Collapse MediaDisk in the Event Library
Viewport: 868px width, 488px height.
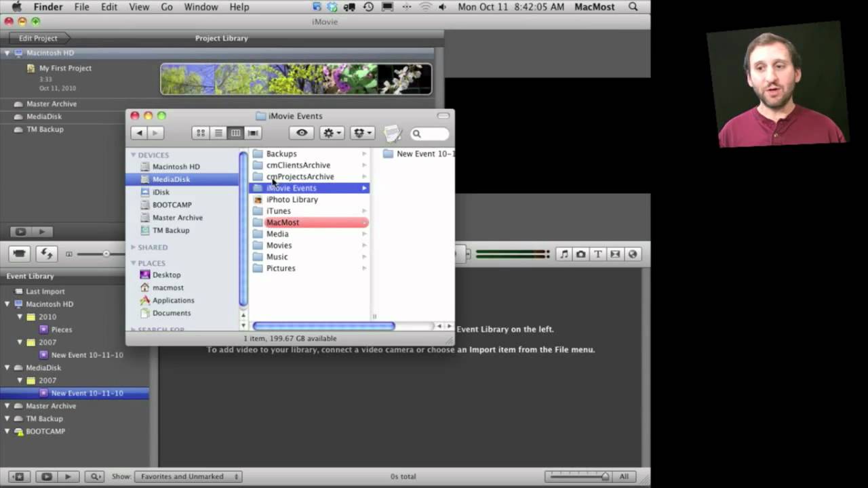tap(7, 368)
